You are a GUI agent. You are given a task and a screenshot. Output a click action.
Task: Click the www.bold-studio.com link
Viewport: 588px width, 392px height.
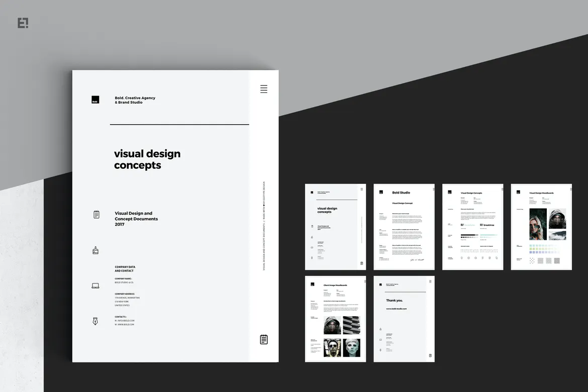pos(397,308)
